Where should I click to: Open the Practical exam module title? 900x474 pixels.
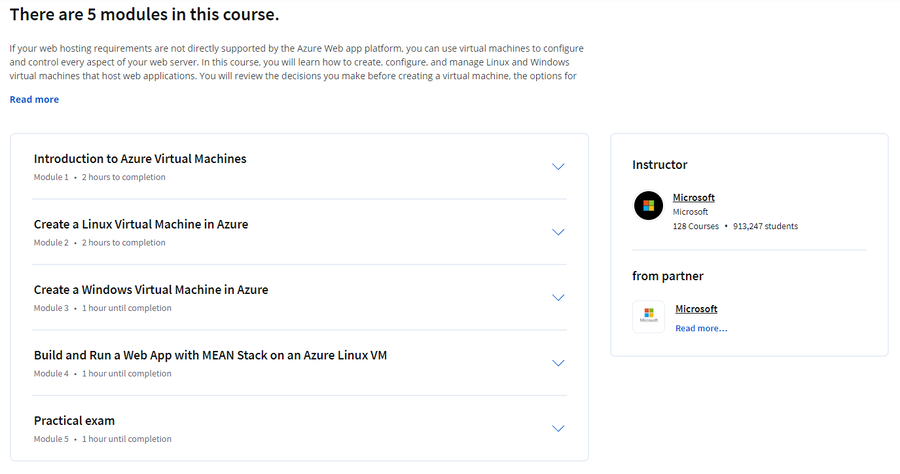(x=74, y=421)
